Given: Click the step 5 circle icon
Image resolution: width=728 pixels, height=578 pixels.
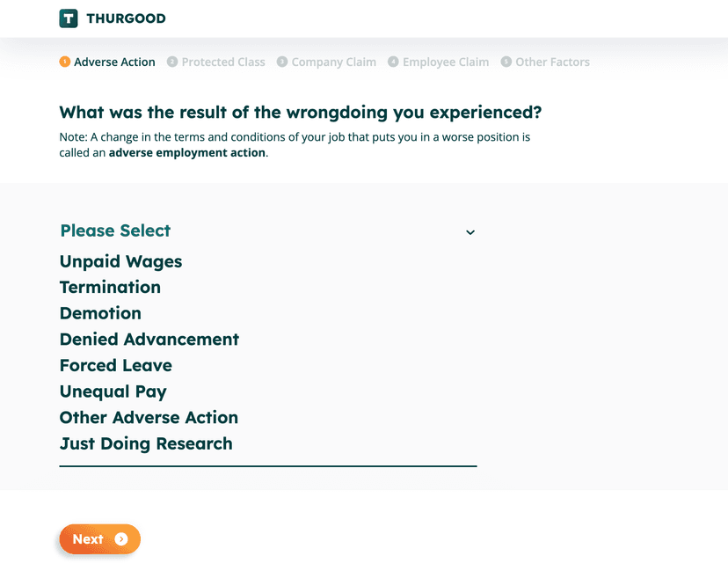Looking at the screenshot, I should (506, 62).
